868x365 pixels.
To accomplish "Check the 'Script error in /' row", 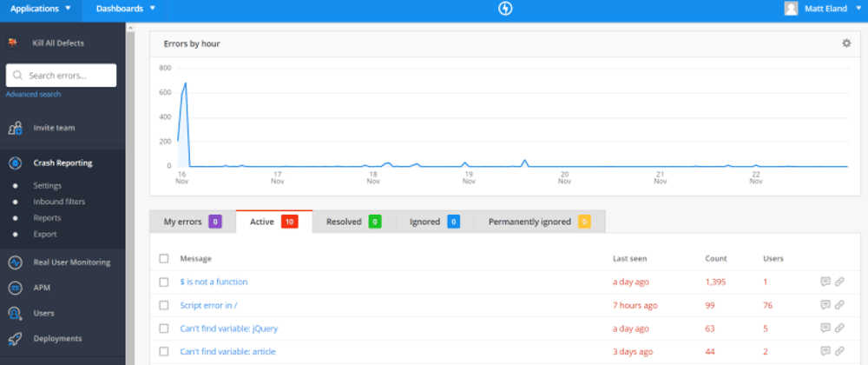I will pos(164,305).
